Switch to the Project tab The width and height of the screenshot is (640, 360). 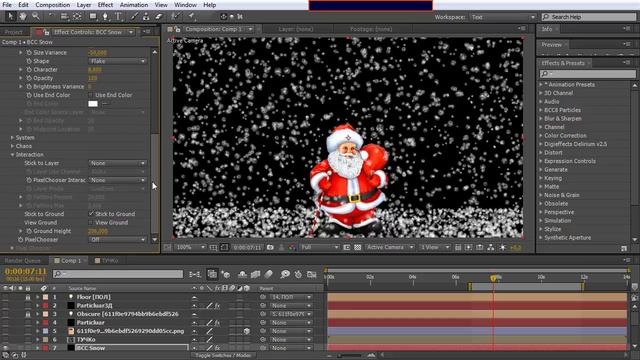[14, 32]
